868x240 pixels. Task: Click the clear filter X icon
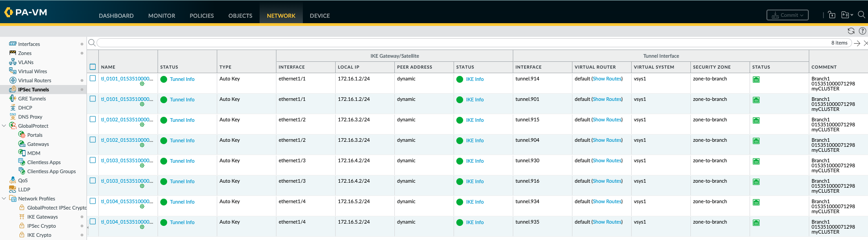[x=865, y=43]
